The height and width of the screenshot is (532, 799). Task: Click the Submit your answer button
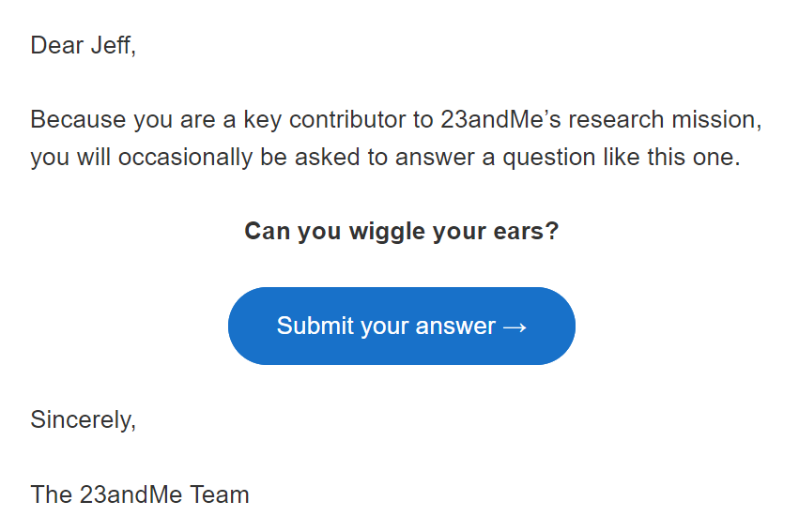401,326
